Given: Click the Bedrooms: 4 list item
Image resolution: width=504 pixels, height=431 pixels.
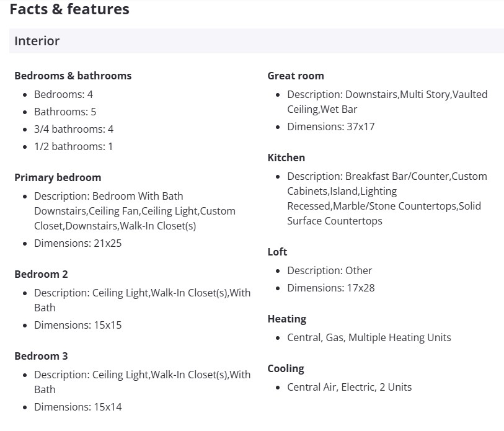Looking at the screenshot, I should [63, 94].
